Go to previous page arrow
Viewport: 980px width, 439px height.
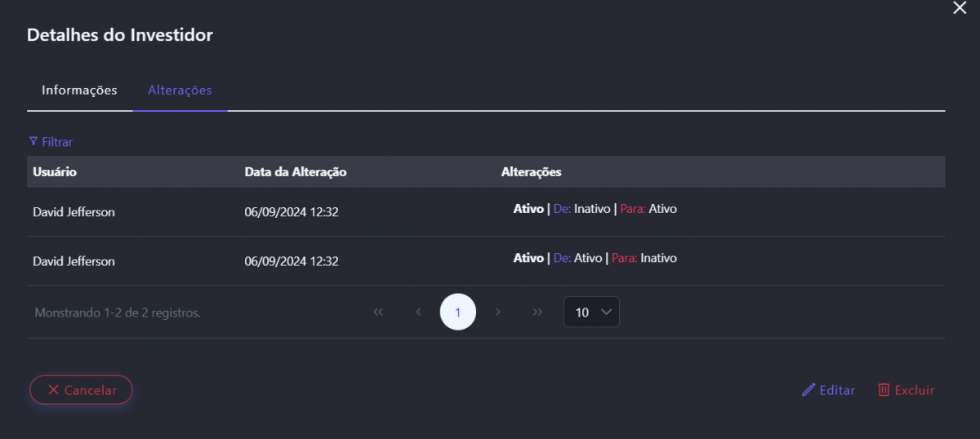pyautogui.click(x=418, y=312)
